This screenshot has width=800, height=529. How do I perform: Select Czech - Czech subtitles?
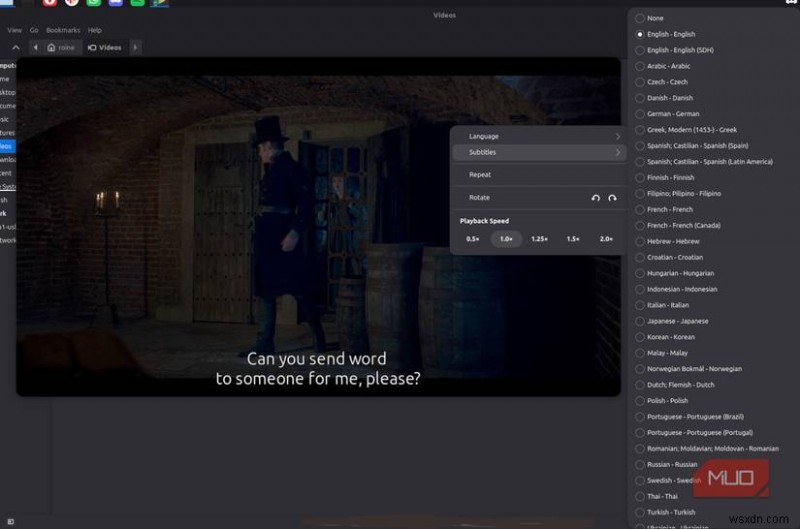pos(661,82)
